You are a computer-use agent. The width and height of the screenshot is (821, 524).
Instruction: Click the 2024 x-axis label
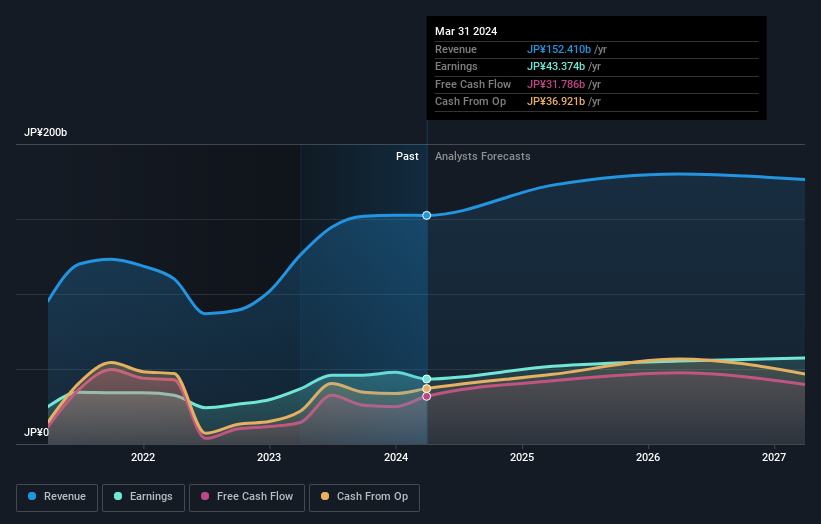coord(396,457)
